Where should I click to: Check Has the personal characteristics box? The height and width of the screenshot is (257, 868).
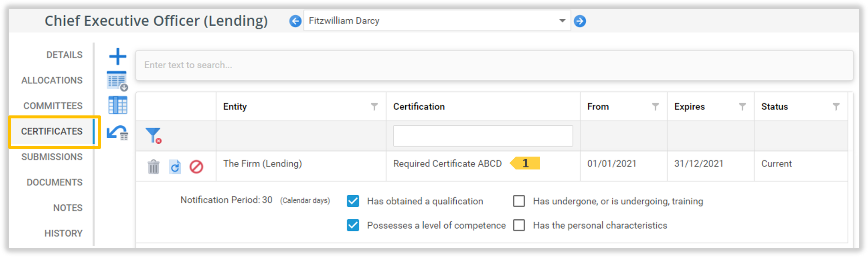coord(519,225)
